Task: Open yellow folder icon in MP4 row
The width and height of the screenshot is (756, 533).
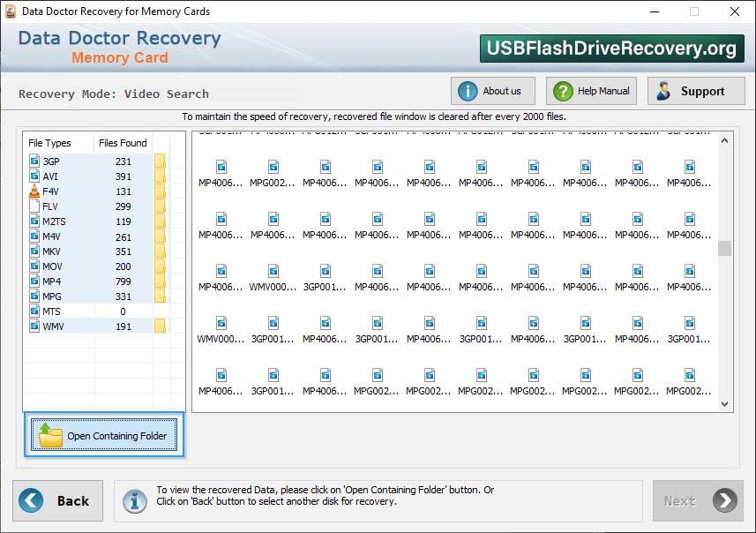Action: [x=160, y=281]
